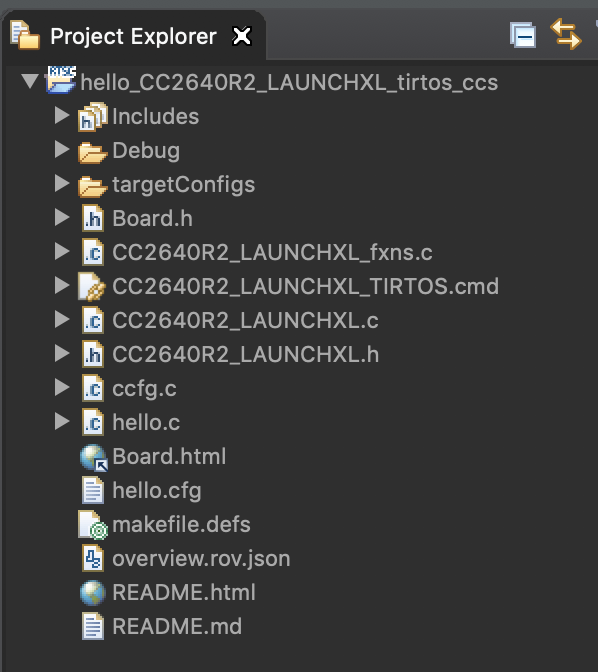Click the makefile.defs target icon
This screenshot has height=672, width=598.
pyautogui.click(x=93, y=525)
